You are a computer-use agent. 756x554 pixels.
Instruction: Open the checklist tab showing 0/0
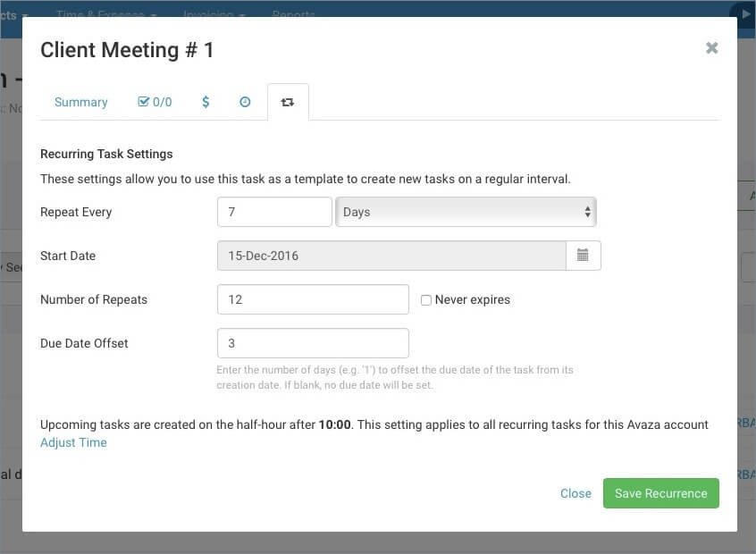tap(155, 101)
